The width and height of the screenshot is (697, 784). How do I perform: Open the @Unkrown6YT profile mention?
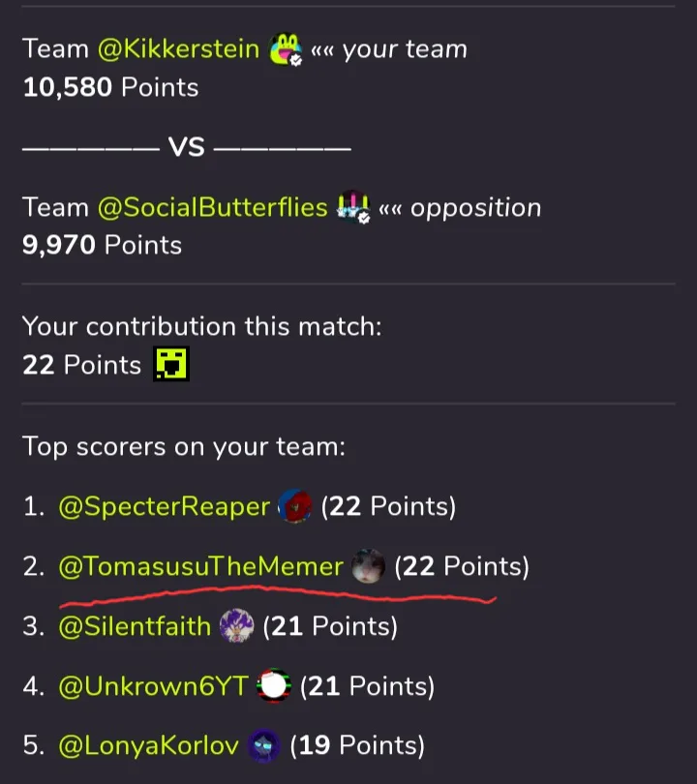coord(153,686)
